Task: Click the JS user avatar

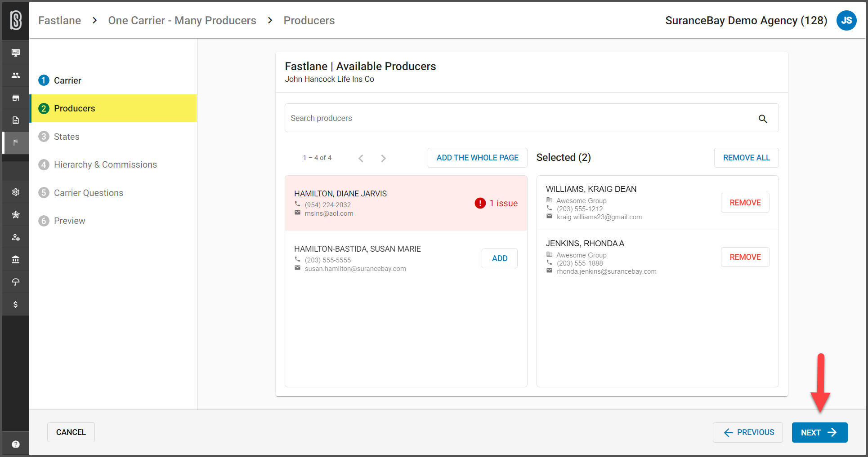Action: pos(846,20)
